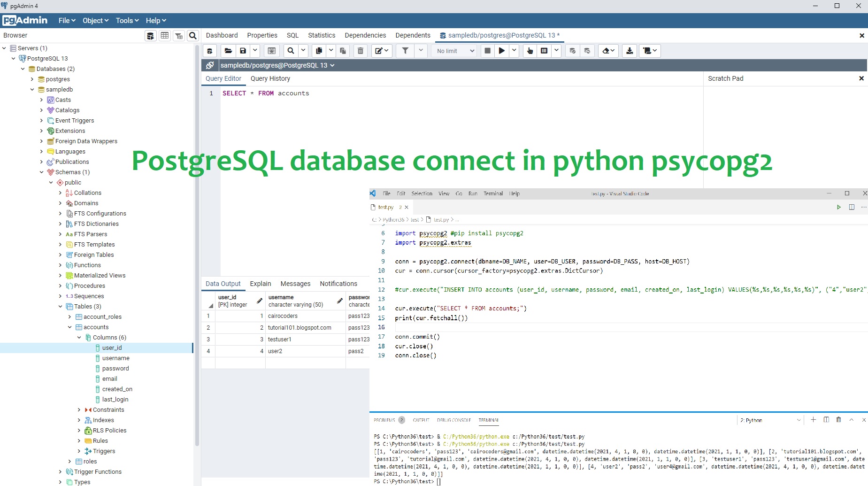This screenshot has width=868, height=486.
Task: Toggle the edit pencil on the username column header
Action: tap(340, 301)
